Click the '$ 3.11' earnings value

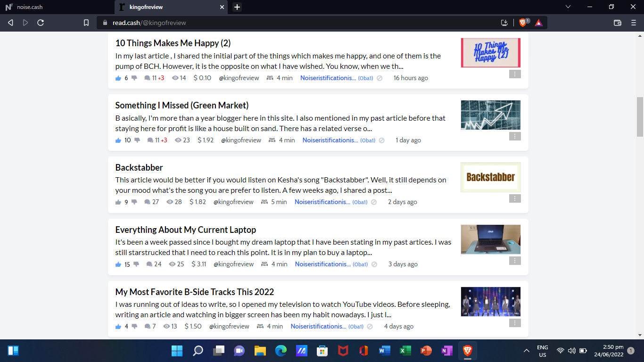pos(199,264)
